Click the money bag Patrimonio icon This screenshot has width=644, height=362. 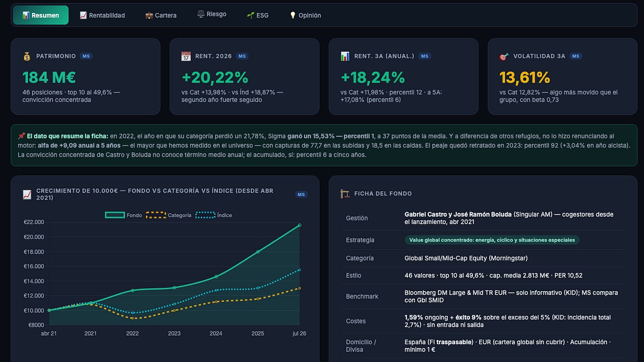click(27, 56)
